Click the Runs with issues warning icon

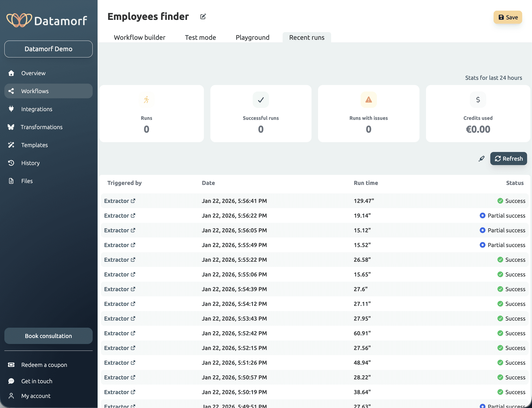[x=368, y=100]
